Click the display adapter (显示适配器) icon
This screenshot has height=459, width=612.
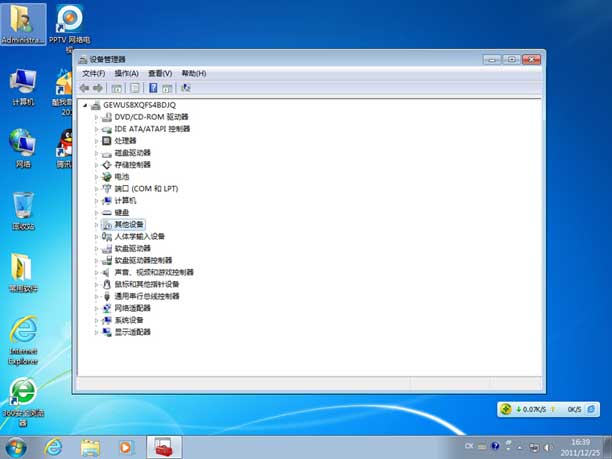pos(107,332)
